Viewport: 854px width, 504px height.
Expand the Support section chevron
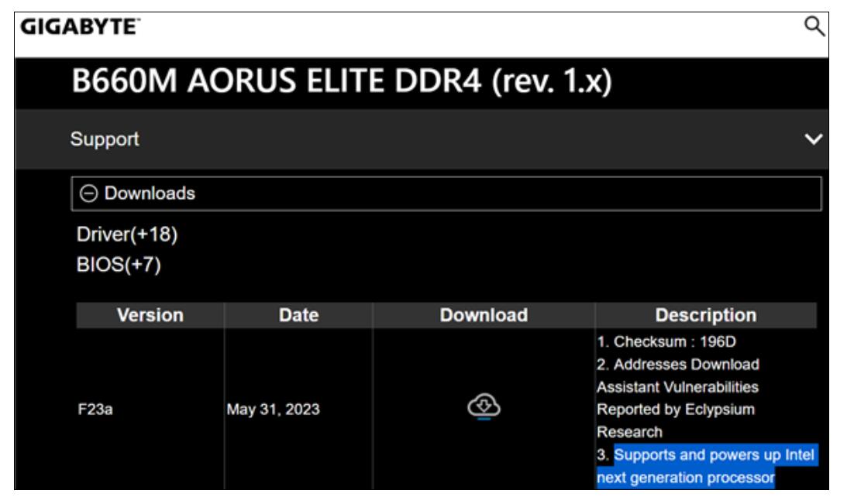813,139
